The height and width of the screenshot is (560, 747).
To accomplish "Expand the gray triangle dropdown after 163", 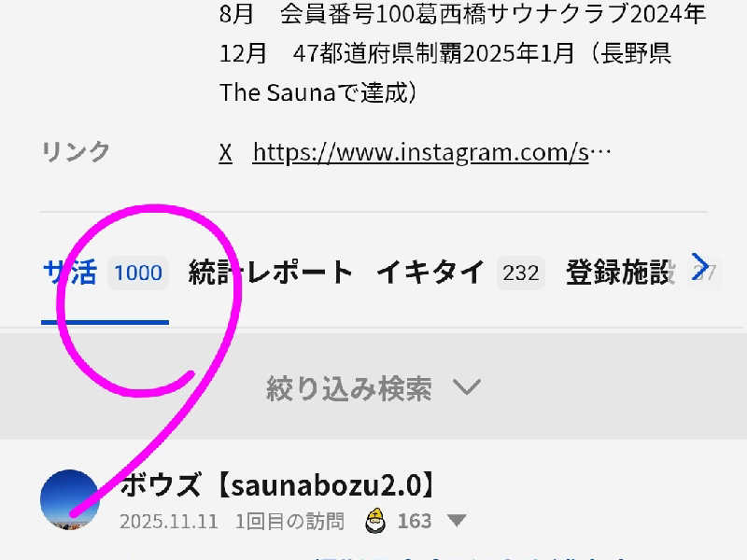I will tap(457, 521).
